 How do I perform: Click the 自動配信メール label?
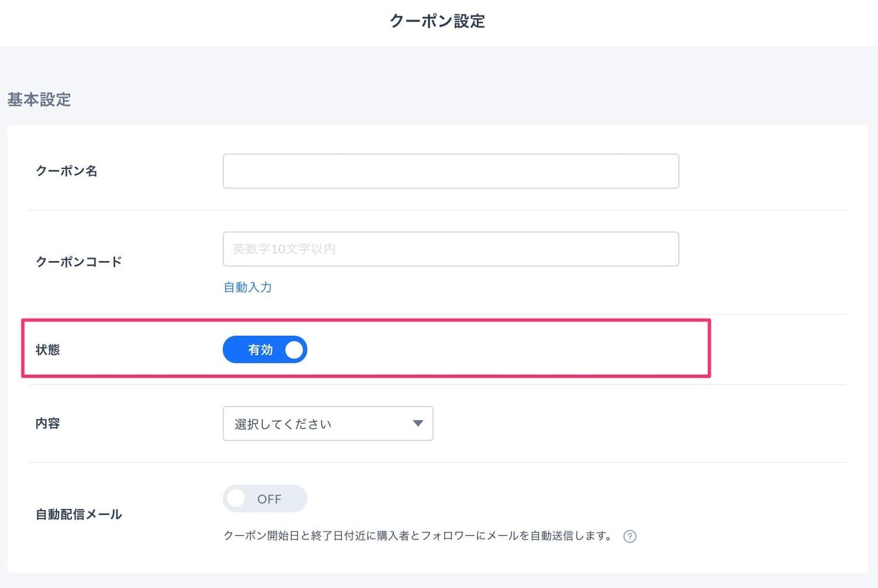79,514
